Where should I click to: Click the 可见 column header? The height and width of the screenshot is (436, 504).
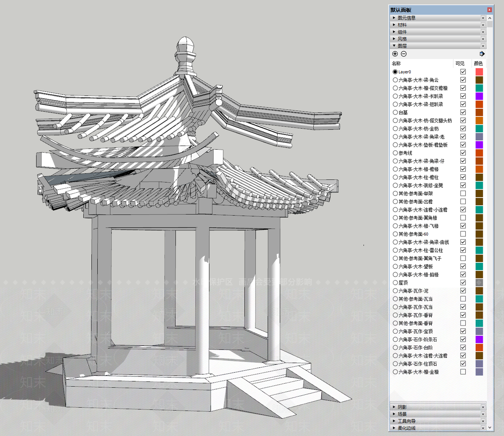460,63
